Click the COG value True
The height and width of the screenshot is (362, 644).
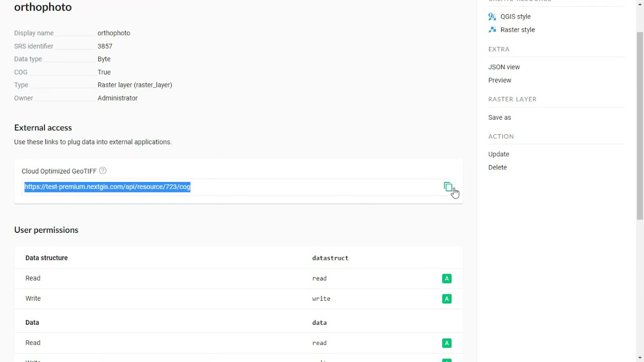tap(104, 72)
